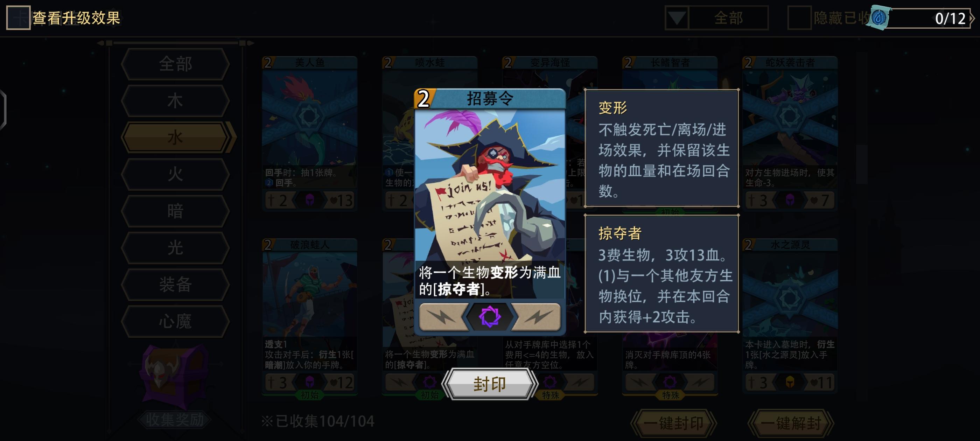Click the purple helmet icon on 美人鱼 card
The image size is (980, 441).
(310, 200)
